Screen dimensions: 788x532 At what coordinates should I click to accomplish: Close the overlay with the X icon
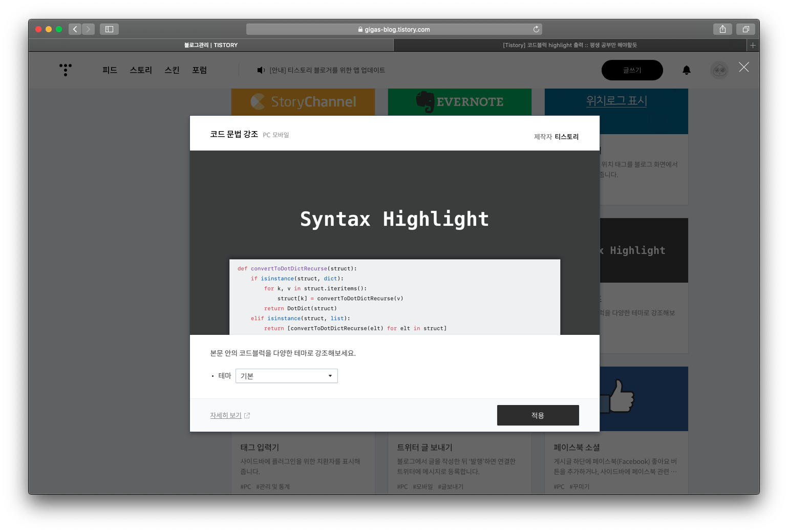point(744,67)
